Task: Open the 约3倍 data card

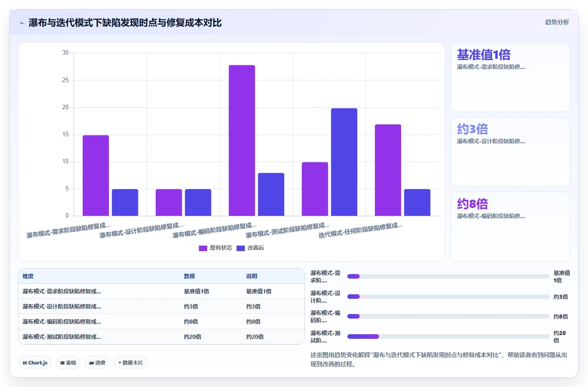Action: [x=510, y=151]
